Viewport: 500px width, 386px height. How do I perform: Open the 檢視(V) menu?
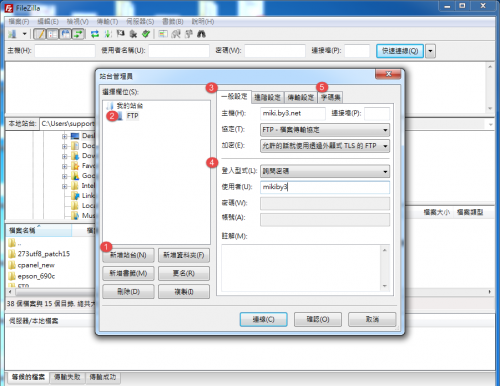tap(77, 22)
